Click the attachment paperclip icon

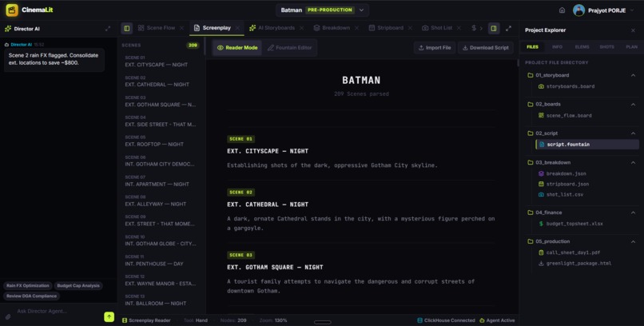8,316
